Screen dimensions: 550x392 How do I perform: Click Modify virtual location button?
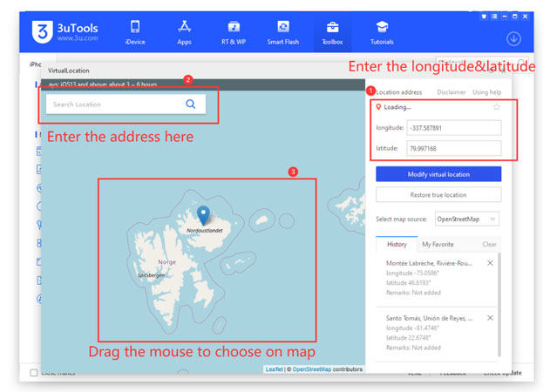[438, 174]
